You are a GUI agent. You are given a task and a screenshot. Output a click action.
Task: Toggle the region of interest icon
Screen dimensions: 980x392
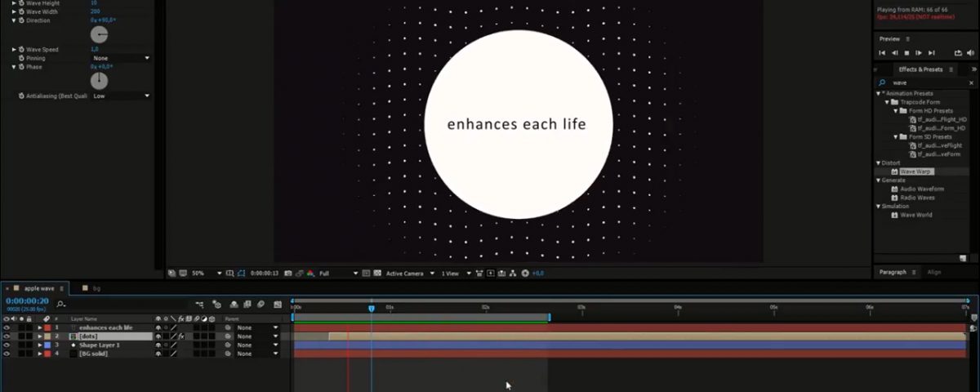pos(366,273)
